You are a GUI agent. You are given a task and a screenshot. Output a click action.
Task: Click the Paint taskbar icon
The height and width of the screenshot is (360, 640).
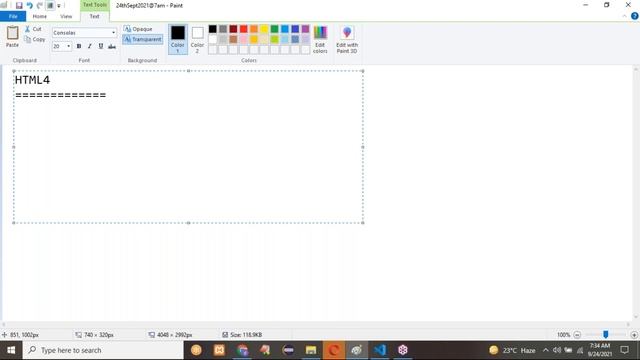(357, 350)
